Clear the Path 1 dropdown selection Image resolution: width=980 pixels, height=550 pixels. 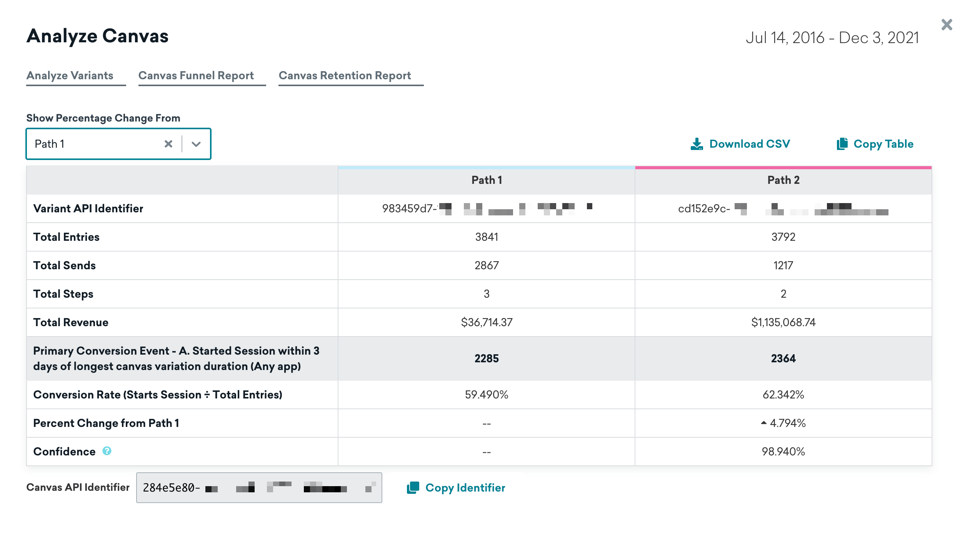point(168,144)
